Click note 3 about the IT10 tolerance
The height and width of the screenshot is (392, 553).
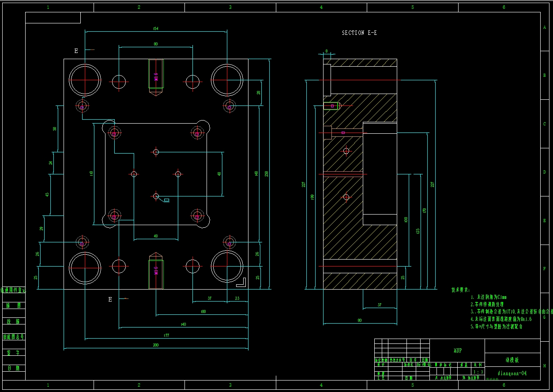point(512,312)
